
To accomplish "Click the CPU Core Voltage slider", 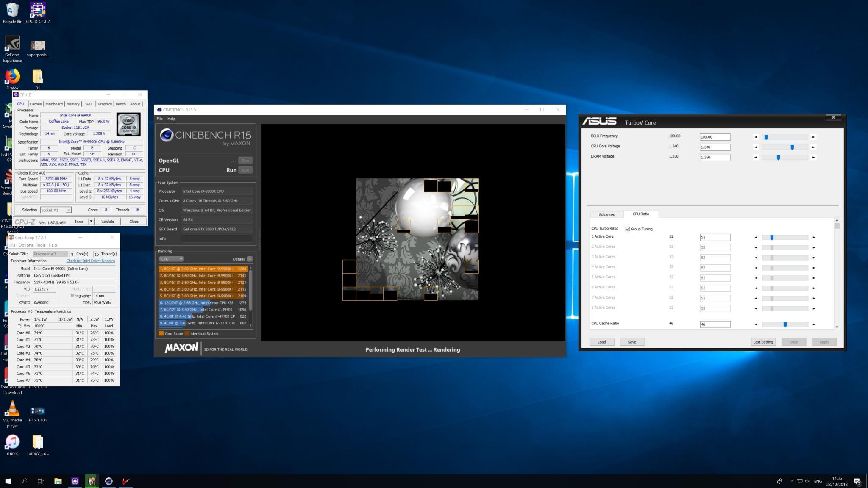I will point(785,147).
